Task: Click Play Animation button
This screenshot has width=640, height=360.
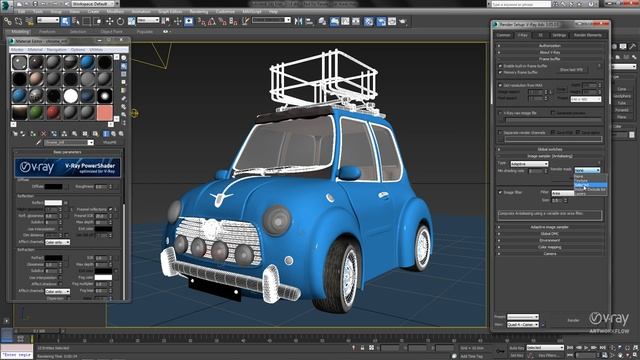Action: tap(587, 348)
